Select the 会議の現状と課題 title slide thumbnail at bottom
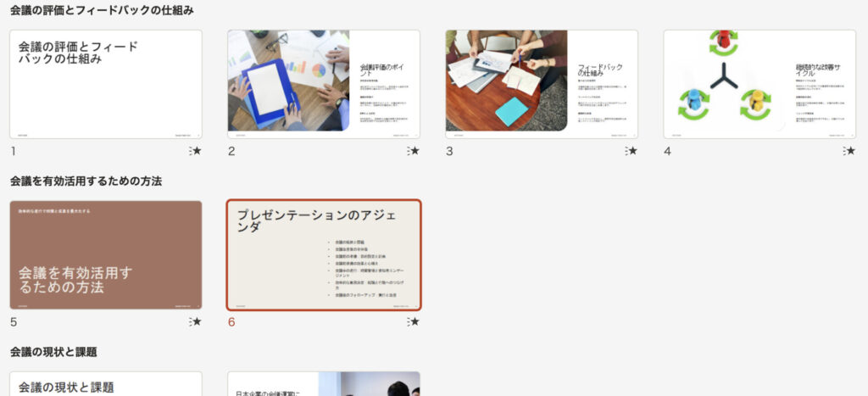Image resolution: width=868 pixels, height=396 pixels. click(x=106, y=384)
